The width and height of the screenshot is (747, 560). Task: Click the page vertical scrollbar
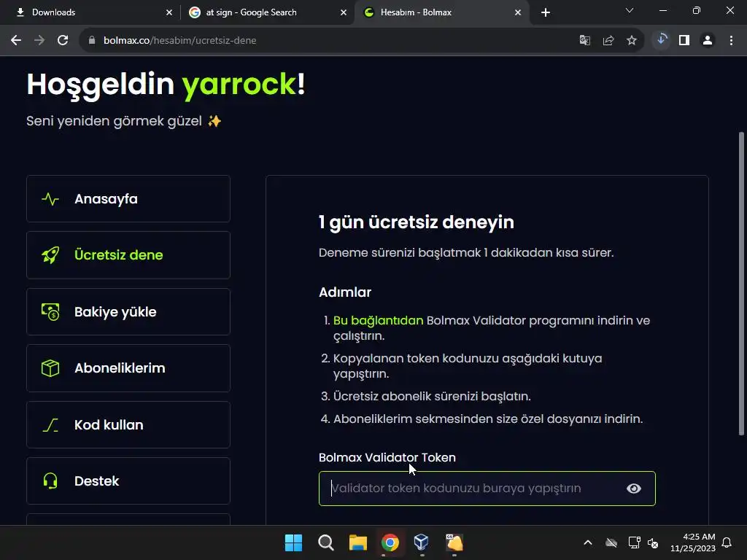click(x=741, y=284)
